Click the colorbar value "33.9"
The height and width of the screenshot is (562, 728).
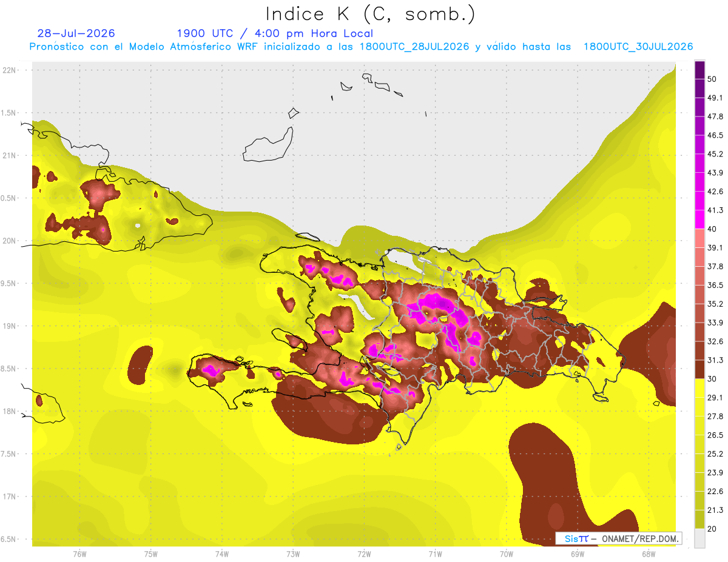click(715, 323)
